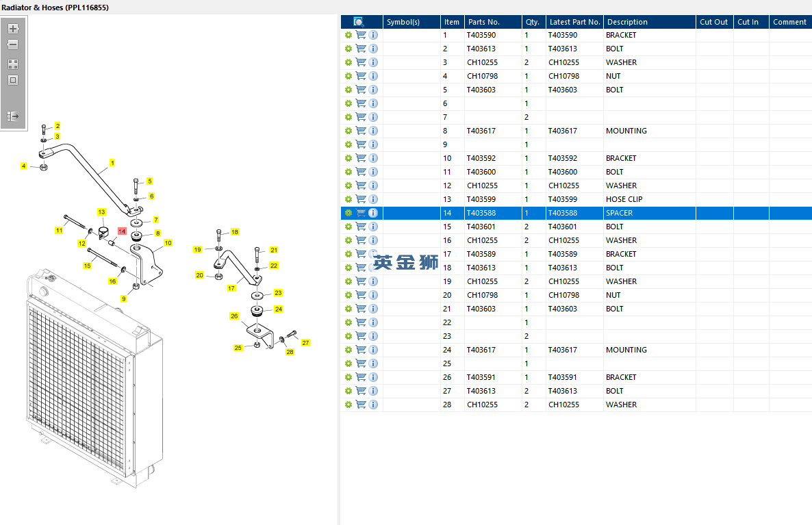Click info icon for item 20 NUT
Viewport: 812px width, 525px height.
[x=373, y=295]
